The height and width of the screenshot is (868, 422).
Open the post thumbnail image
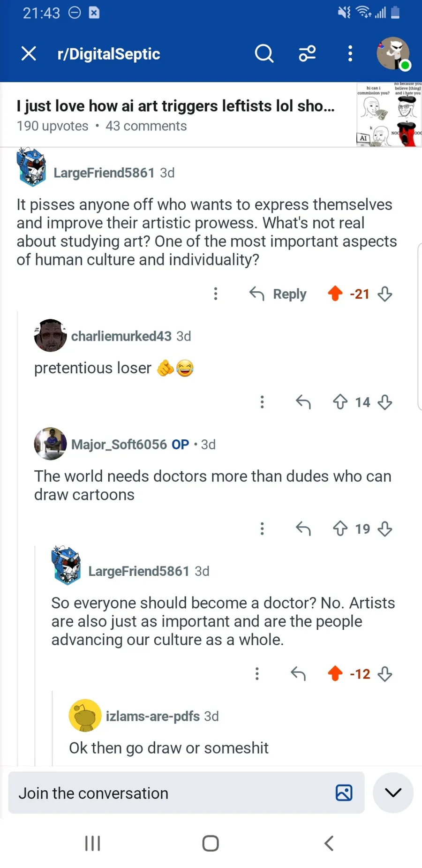coord(389,114)
